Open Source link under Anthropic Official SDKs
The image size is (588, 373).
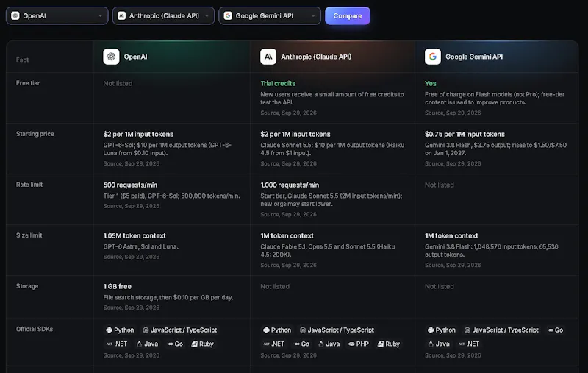[288, 355]
